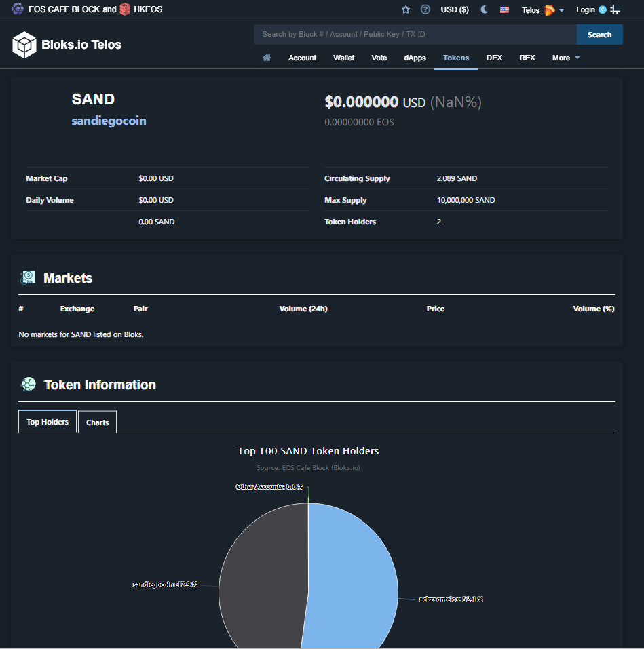The width and height of the screenshot is (644, 649).
Task: Open the help question mark icon
Action: tap(425, 9)
